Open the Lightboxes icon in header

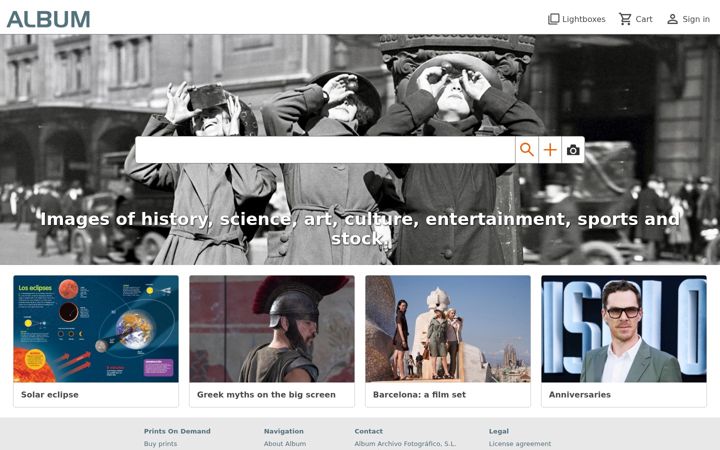(553, 19)
